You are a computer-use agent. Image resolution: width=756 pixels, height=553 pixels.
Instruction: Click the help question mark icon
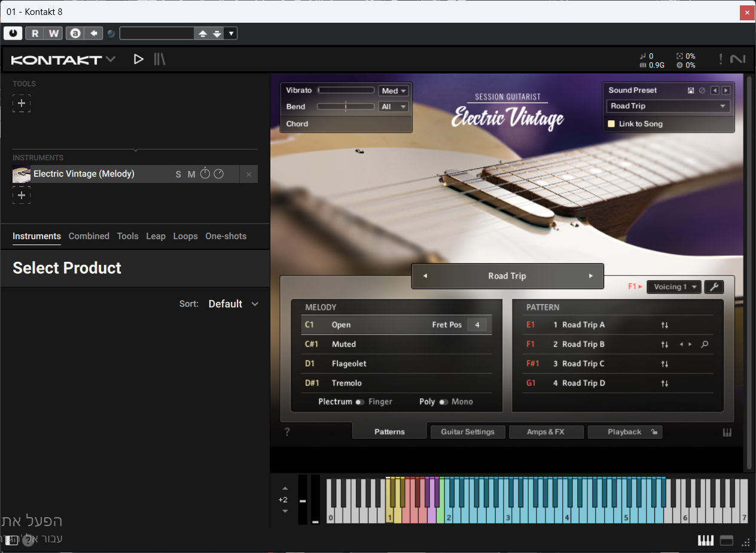pos(287,432)
